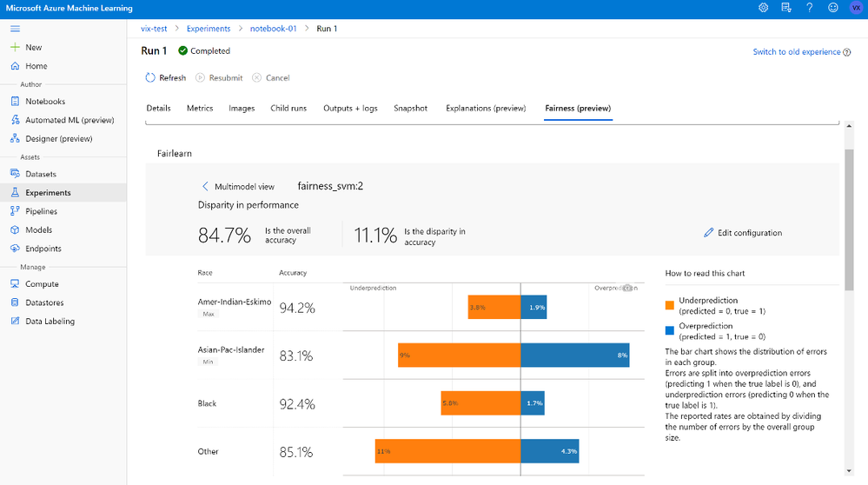This screenshot has height=485, width=868.
Task: Click the scrollbar up arrow
Action: (849, 126)
